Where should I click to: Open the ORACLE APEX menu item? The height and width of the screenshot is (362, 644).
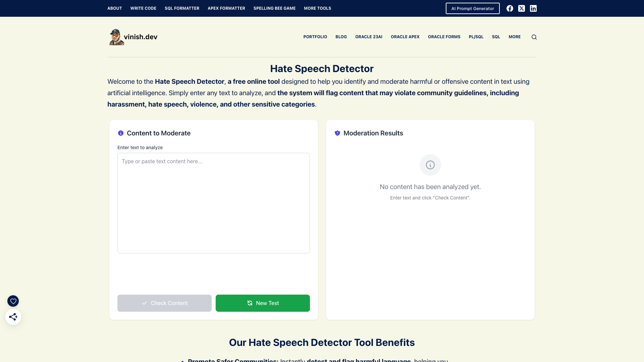[x=405, y=37]
